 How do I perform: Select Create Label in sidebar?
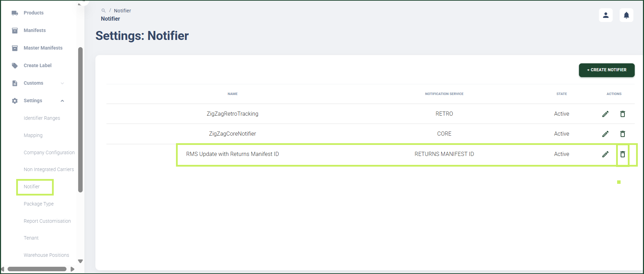tap(38, 65)
